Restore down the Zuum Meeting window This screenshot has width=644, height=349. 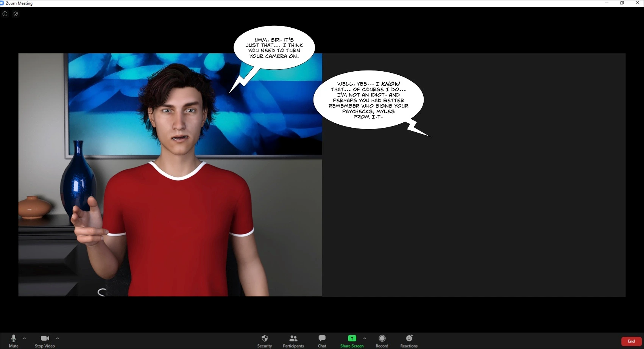click(622, 3)
